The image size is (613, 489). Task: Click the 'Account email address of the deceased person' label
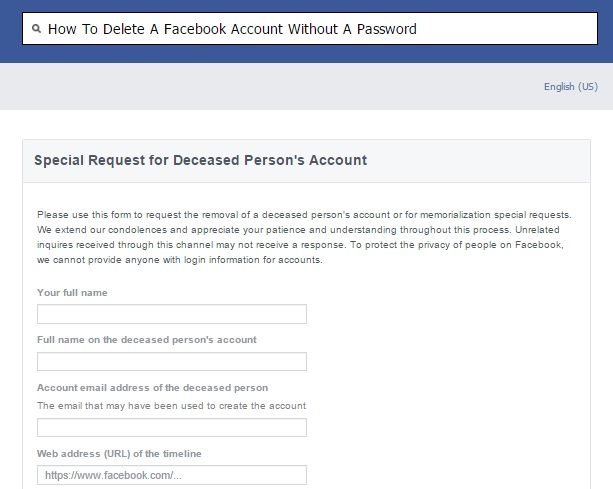(x=152, y=388)
